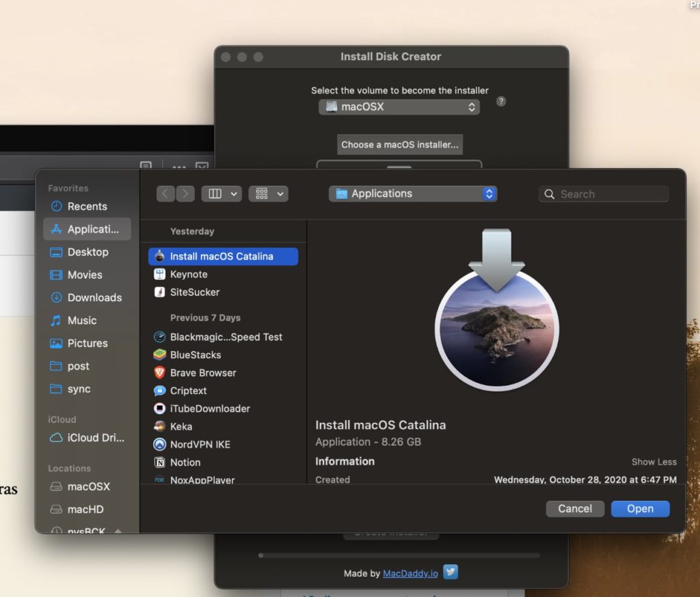The height and width of the screenshot is (597, 700).
Task: Click the Keka app icon
Action: coord(159,426)
